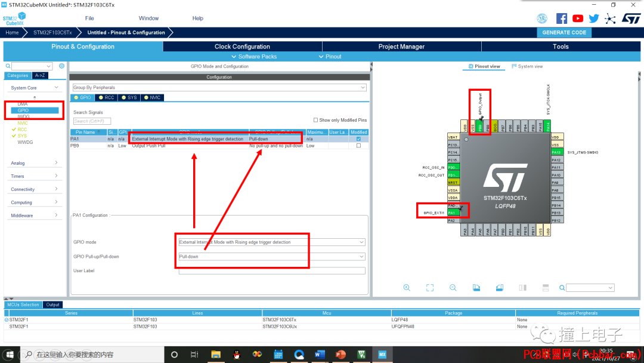The height and width of the screenshot is (363, 644).
Task: Click the PA1 pin on the chip
Action: tap(453, 213)
